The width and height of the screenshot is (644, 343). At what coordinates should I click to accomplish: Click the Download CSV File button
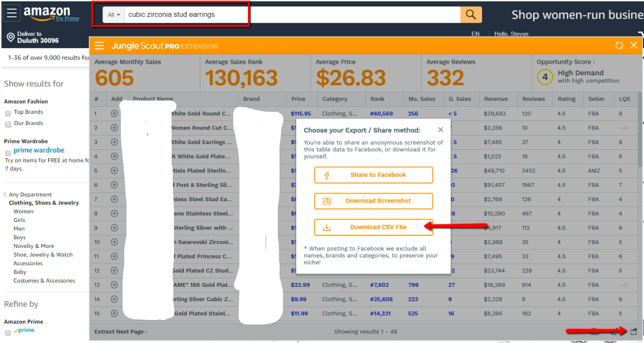point(373,227)
